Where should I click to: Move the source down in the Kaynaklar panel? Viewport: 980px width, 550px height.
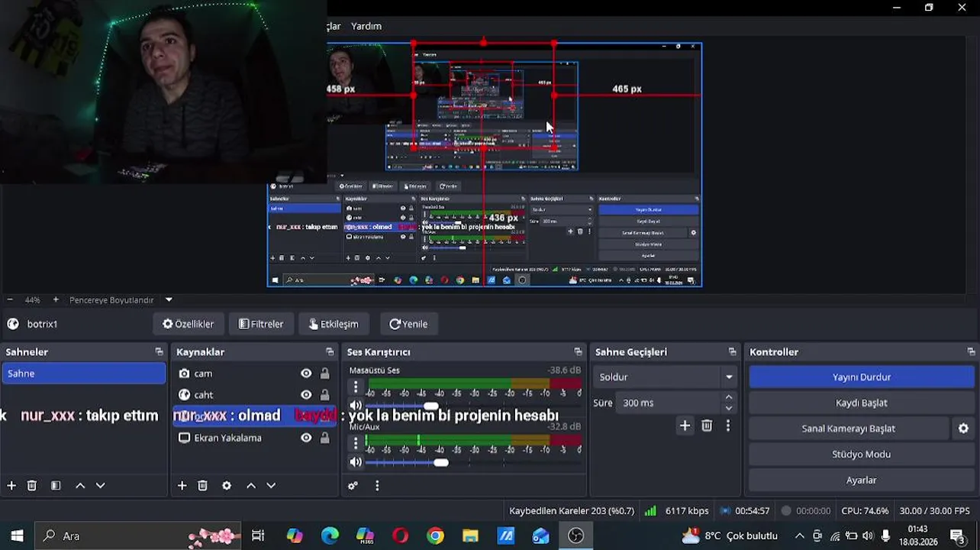pos(271,486)
